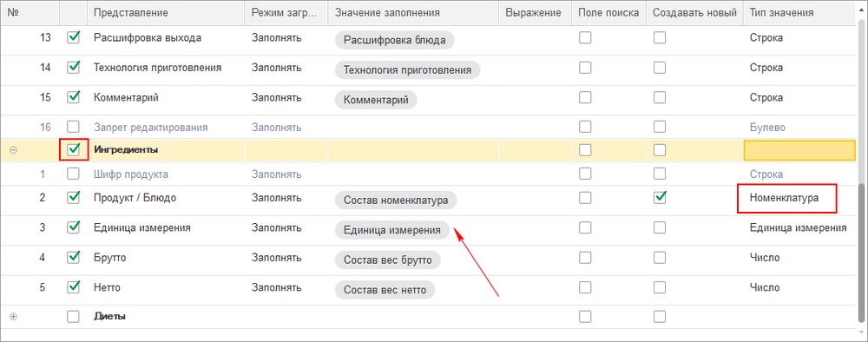Toggle Поле поиска in Ингредиенты group row

coord(585,149)
